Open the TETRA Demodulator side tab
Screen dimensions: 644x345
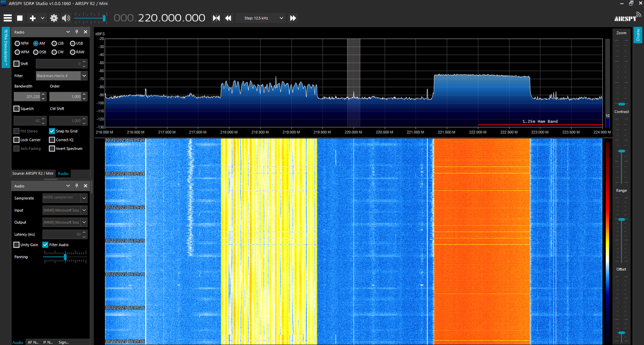point(6,48)
